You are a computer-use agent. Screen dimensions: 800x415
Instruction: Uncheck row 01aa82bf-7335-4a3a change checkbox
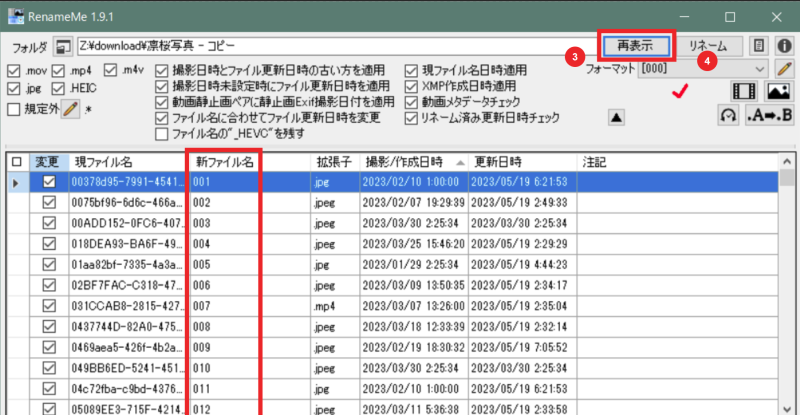coord(49,264)
